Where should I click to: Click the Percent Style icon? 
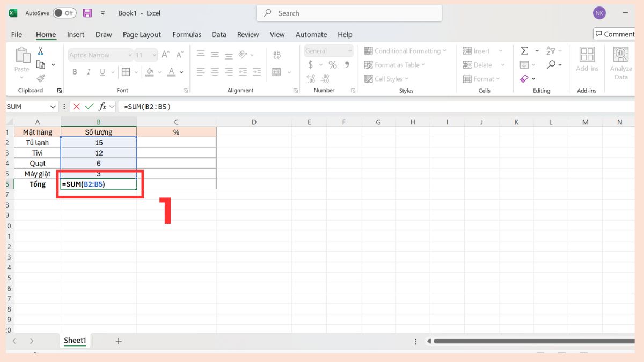tap(332, 64)
